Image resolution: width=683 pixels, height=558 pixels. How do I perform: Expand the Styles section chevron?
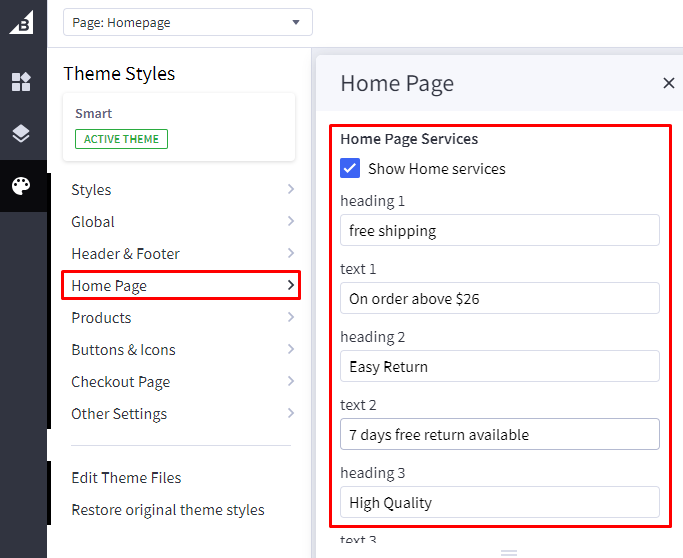[x=290, y=190]
